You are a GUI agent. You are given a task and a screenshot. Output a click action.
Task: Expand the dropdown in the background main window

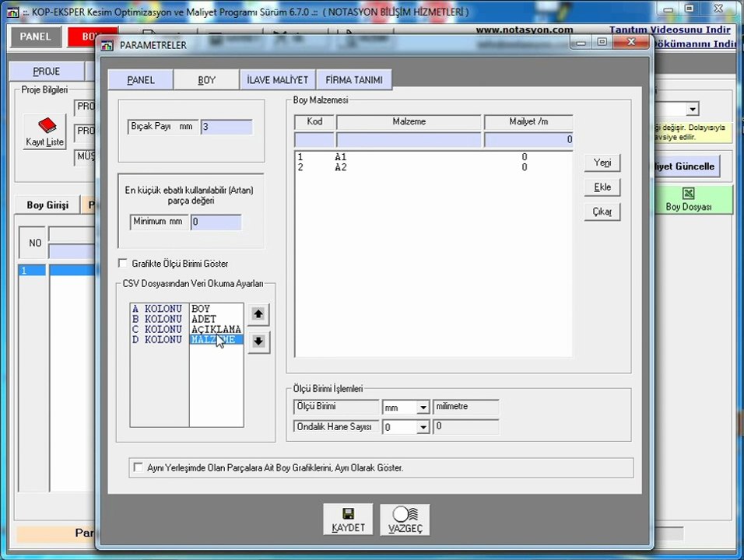click(693, 109)
